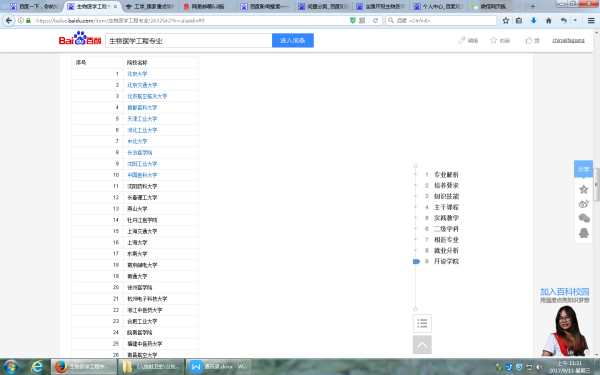Screen dimensions: 600x375
Task: Share to Weibo via sidebar icon
Action: (x=584, y=204)
